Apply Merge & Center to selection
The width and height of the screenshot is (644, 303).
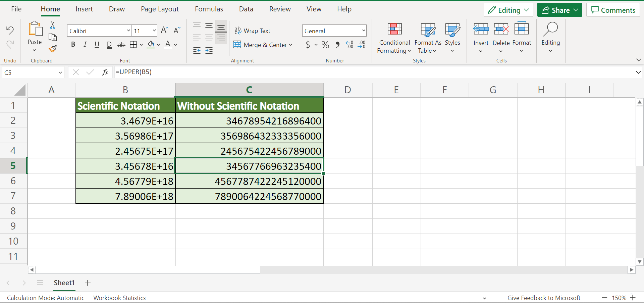(x=263, y=45)
